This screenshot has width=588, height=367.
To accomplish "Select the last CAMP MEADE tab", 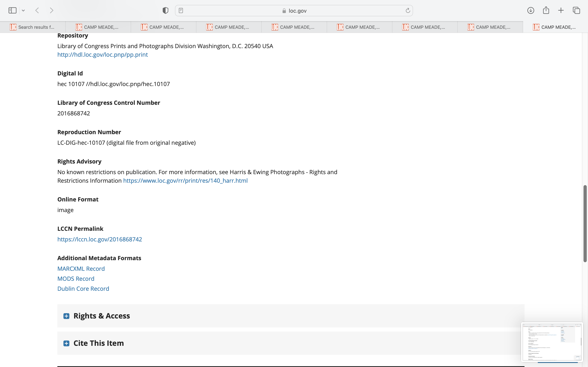I will tap(555, 27).
